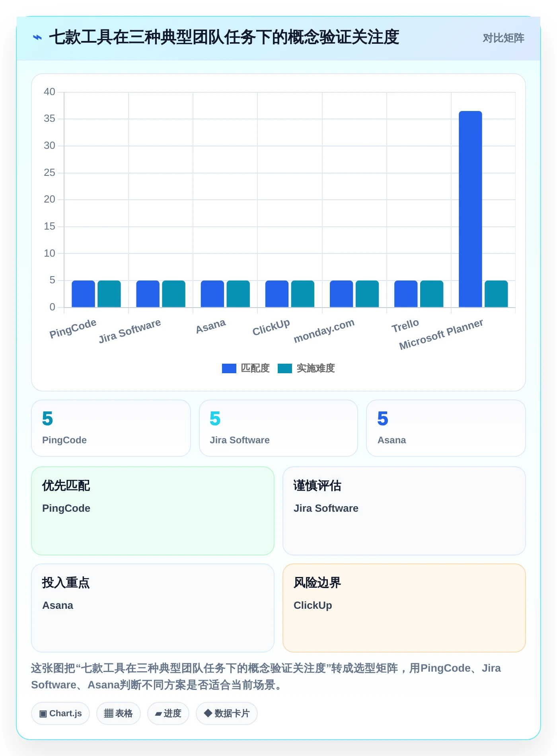Open the Jira Software score 5 stat card
557x756 pixels.
(x=278, y=428)
